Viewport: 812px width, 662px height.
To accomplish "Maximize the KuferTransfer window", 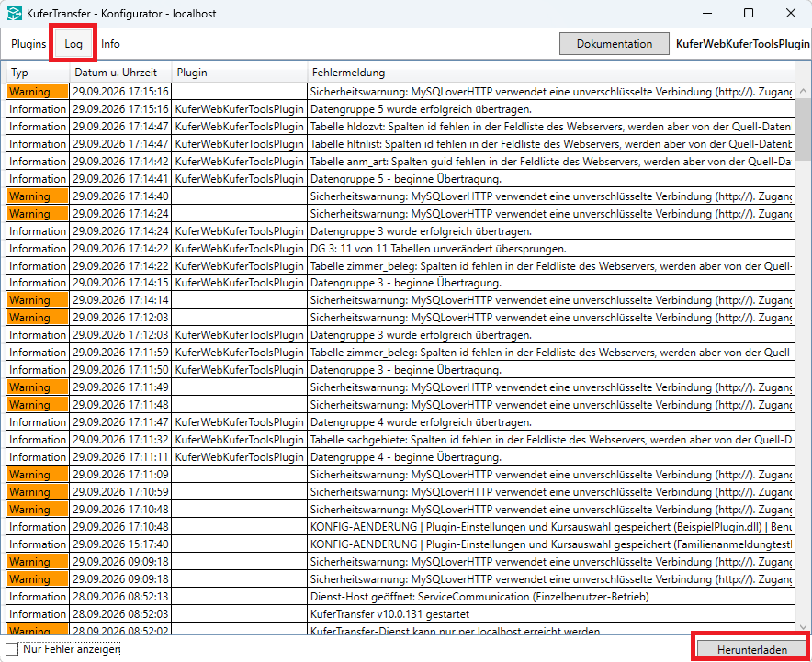I will [749, 14].
